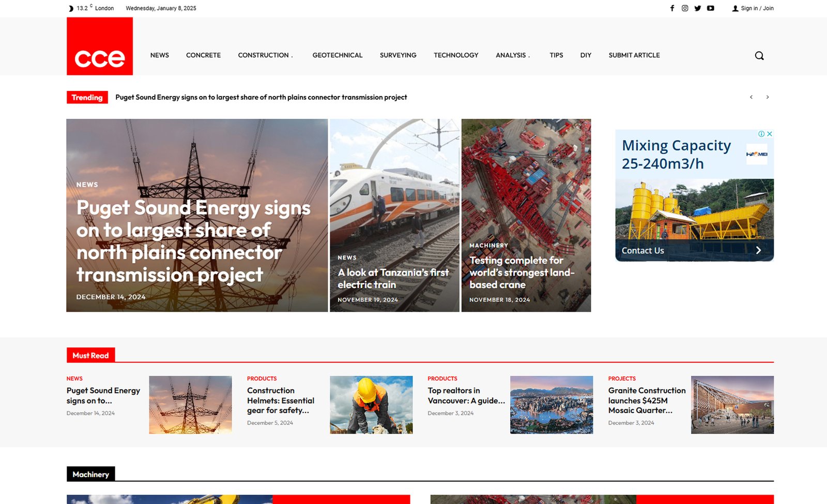The width and height of the screenshot is (827, 504).
Task: Click the Must Read section label
Action: click(91, 355)
